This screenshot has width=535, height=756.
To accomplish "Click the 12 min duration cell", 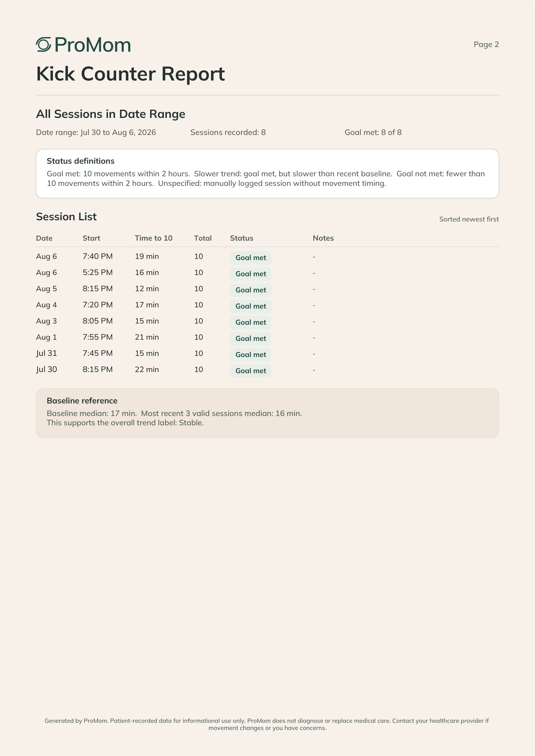I will [147, 289].
